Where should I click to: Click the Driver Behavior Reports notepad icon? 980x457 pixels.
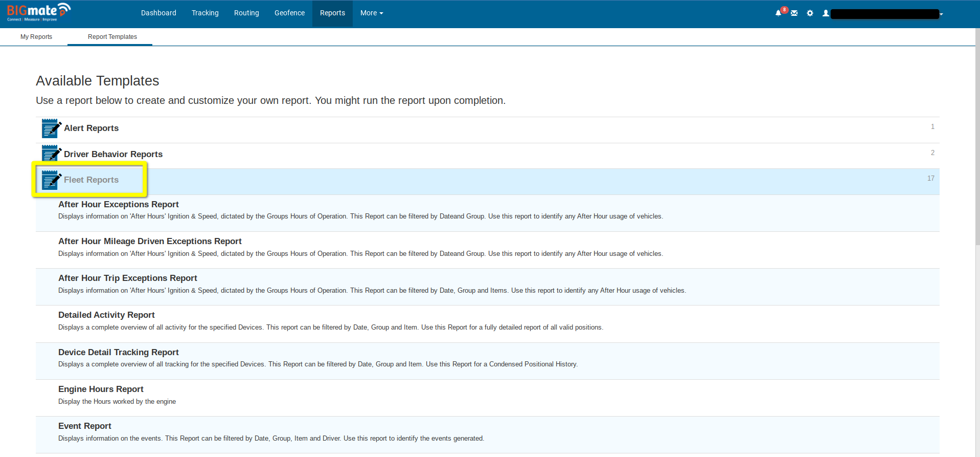pyautogui.click(x=52, y=153)
